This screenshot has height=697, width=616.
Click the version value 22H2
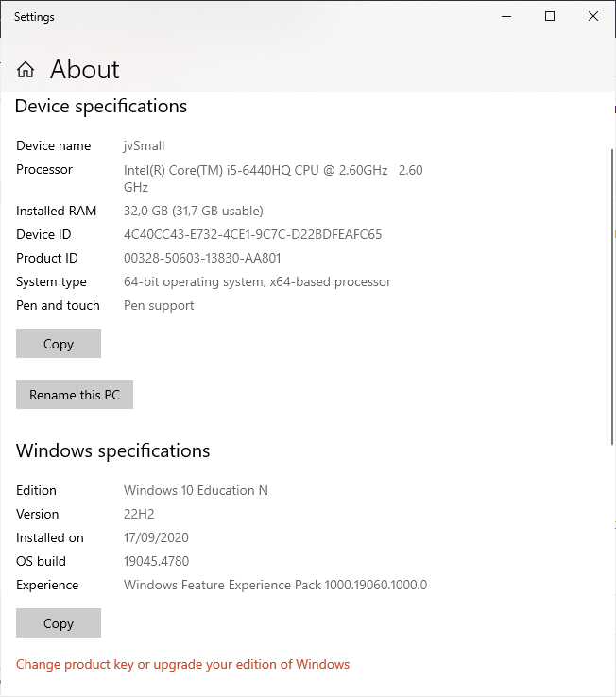139,514
